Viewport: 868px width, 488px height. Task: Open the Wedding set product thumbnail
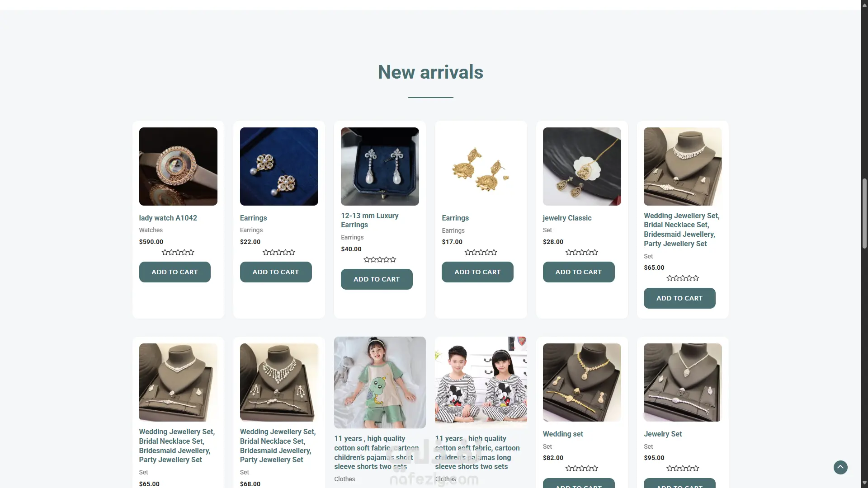(582, 382)
